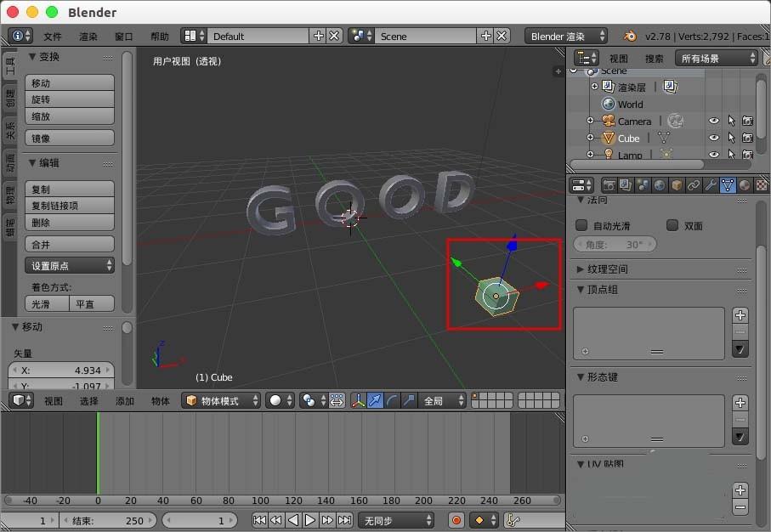Toggle Cube visibility in the outliner
This screenshot has height=532, width=771.
[714, 138]
